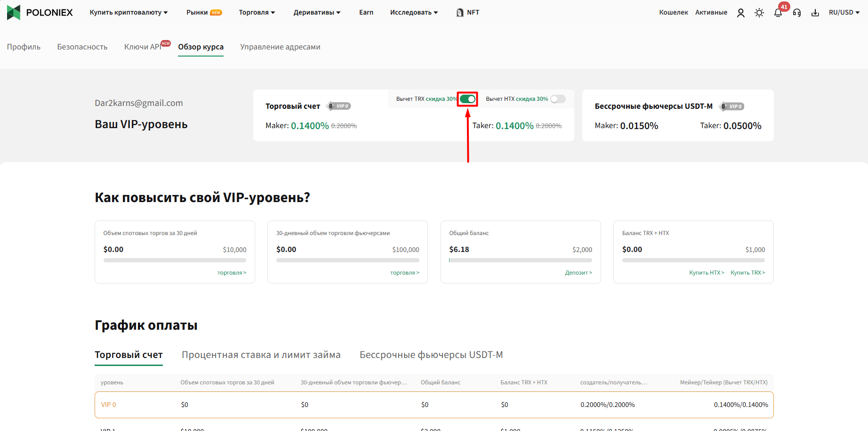
Task: Click the $6.18 total balance value
Action: 459,250
